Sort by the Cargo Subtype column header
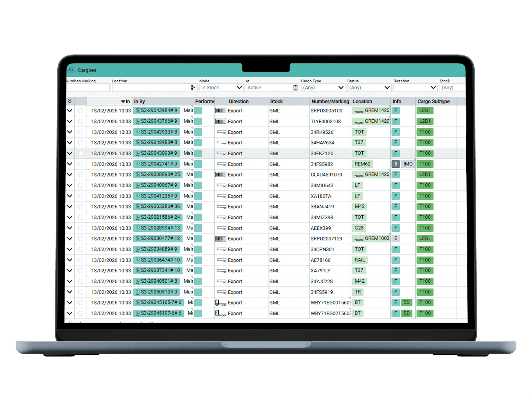 433,101
